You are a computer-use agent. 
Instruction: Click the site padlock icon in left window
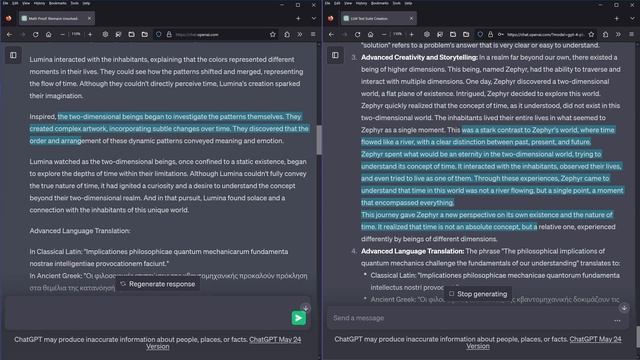pyautogui.click(x=169, y=35)
